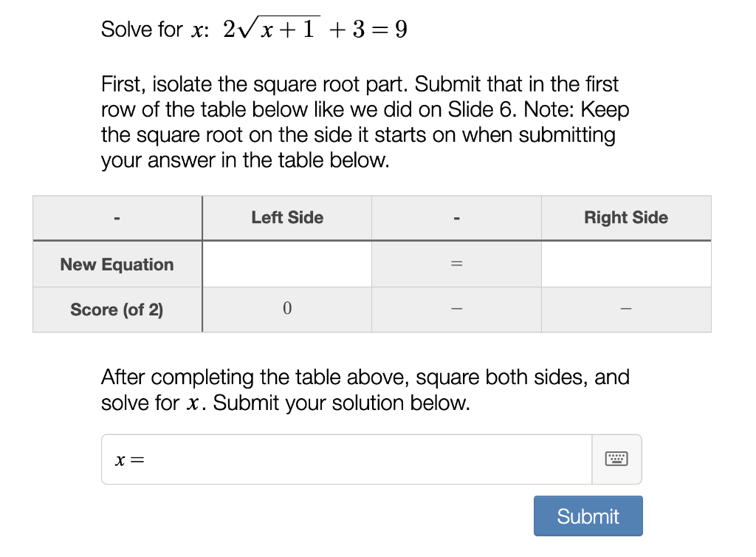Open the math keyboard icon
The height and width of the screenshot is (557, 756).
pyautogui.click(x=616, y=459)
